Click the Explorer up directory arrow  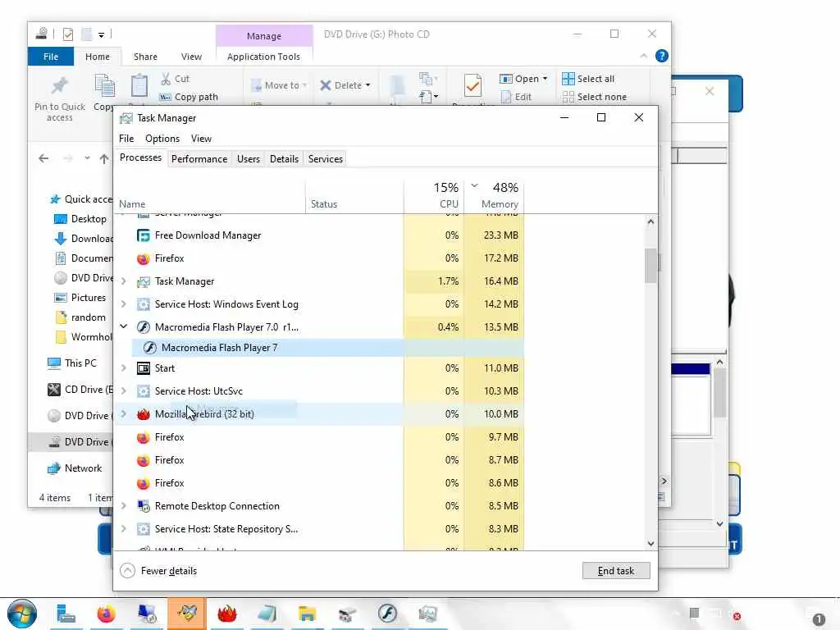click(104, 158)
